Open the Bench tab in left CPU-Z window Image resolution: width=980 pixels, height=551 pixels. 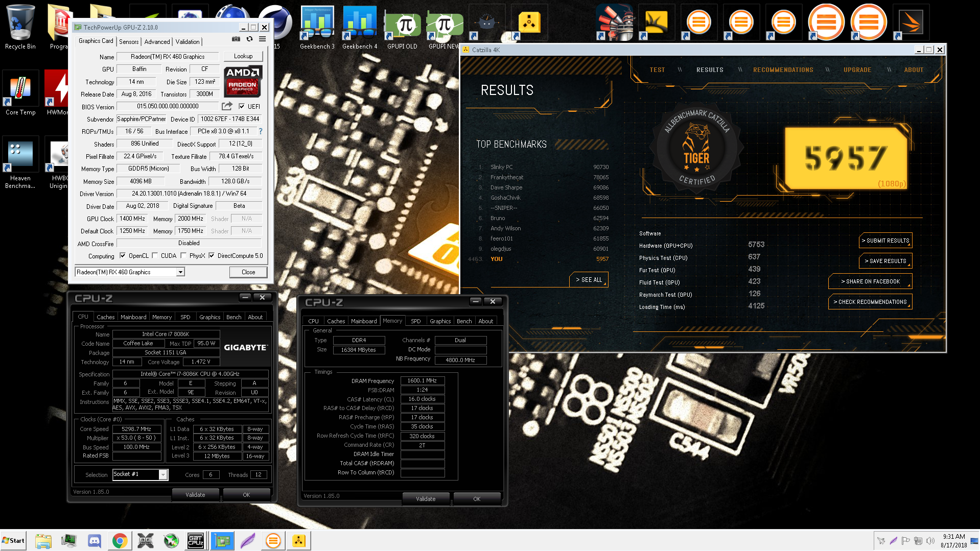point(234,317)
